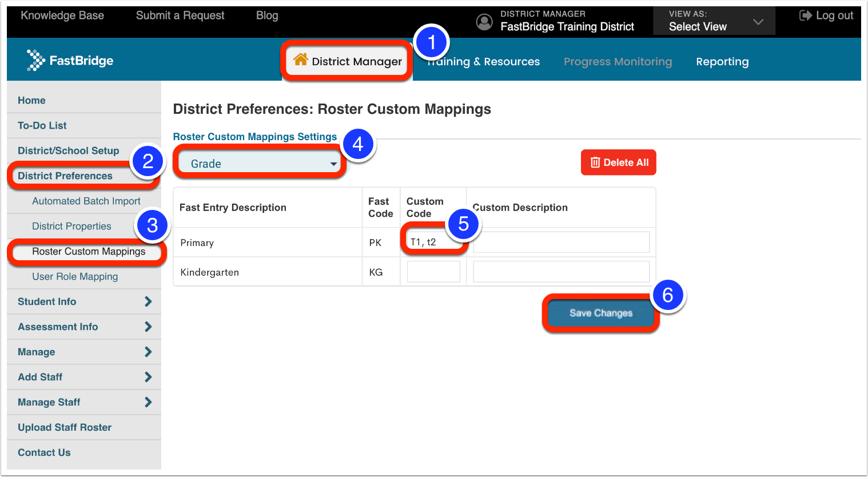Open the View As Select View dropdown
Screen dimensions: 868x477
[714, 21]
